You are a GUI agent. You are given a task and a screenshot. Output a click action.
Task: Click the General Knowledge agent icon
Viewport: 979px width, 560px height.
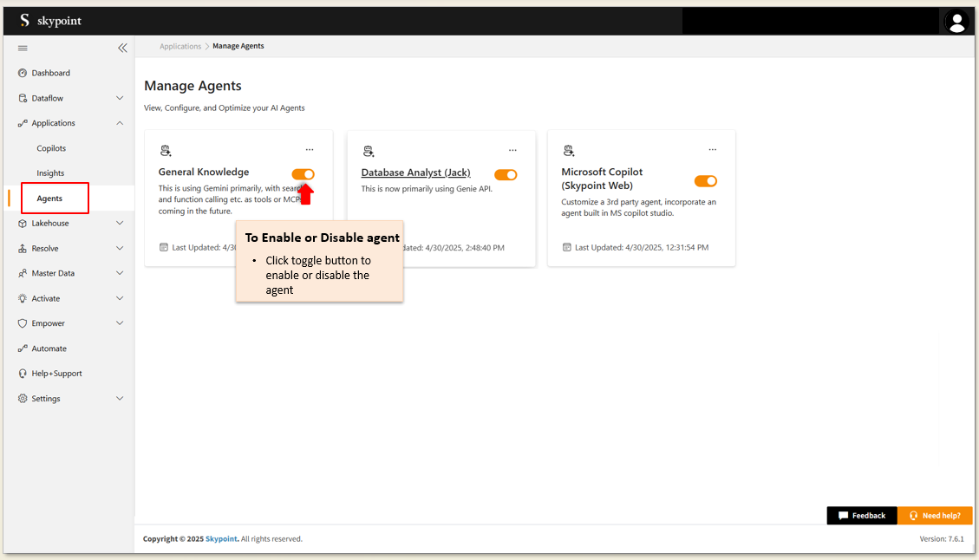pyautogui.click(x=166, y=151)
